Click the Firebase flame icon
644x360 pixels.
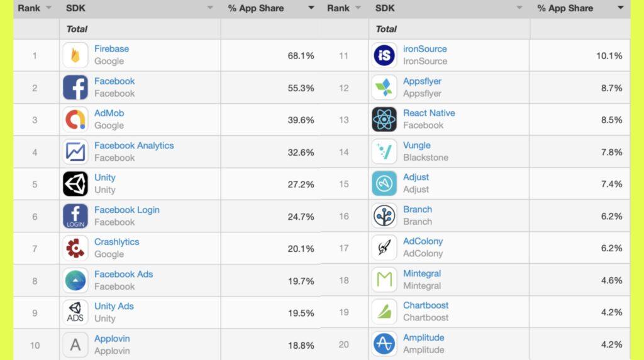pos(75,55)
